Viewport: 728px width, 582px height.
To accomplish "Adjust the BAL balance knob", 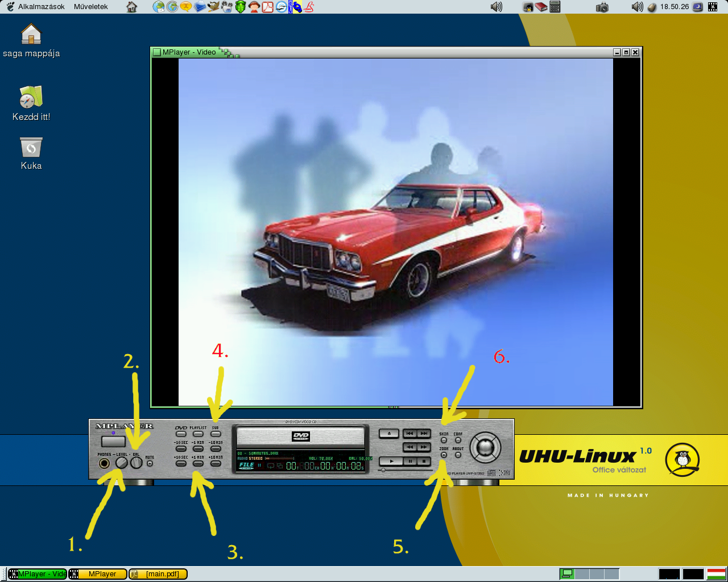I will click(x=136, y=463).
